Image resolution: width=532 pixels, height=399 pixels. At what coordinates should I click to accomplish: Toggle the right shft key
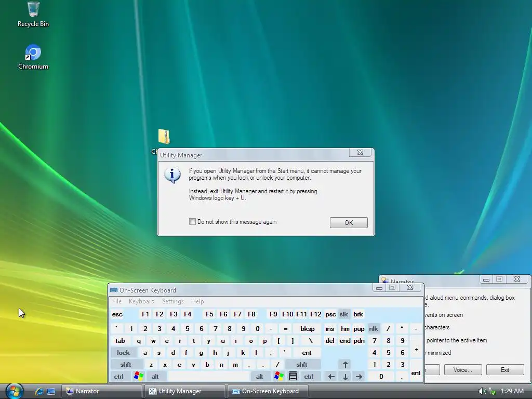tap(302, 364)
